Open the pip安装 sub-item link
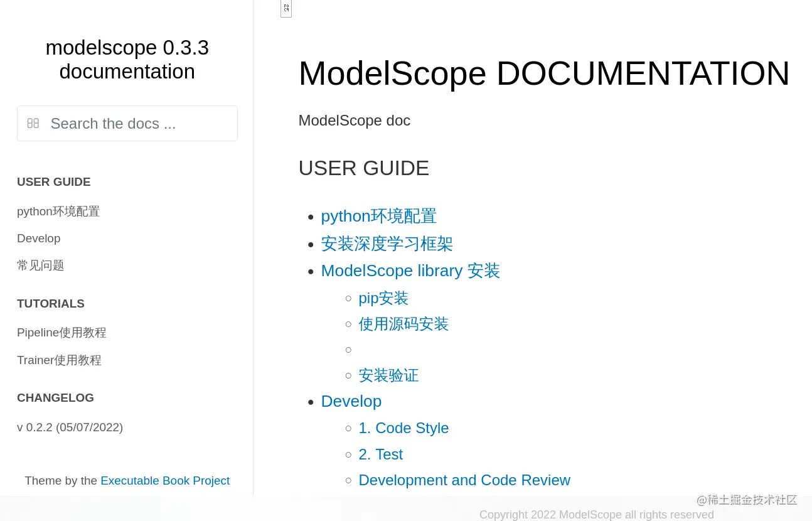This screenshot has width=812, height=521. pos(383,298)
